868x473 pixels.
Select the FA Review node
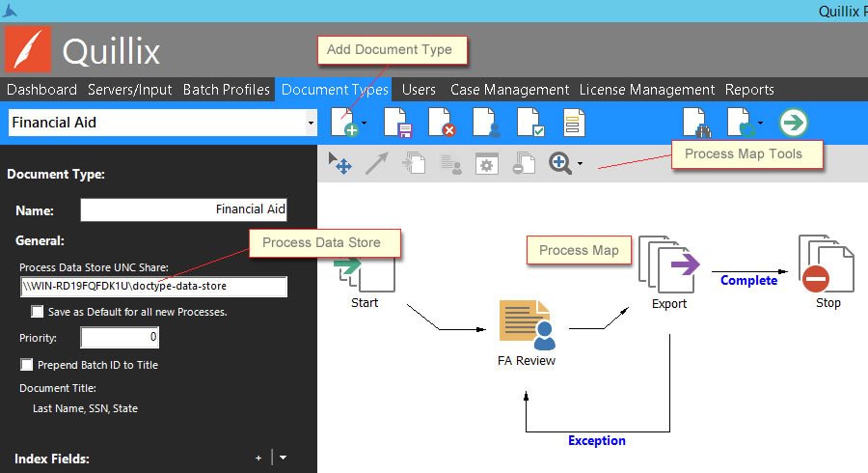coord(527,333)
